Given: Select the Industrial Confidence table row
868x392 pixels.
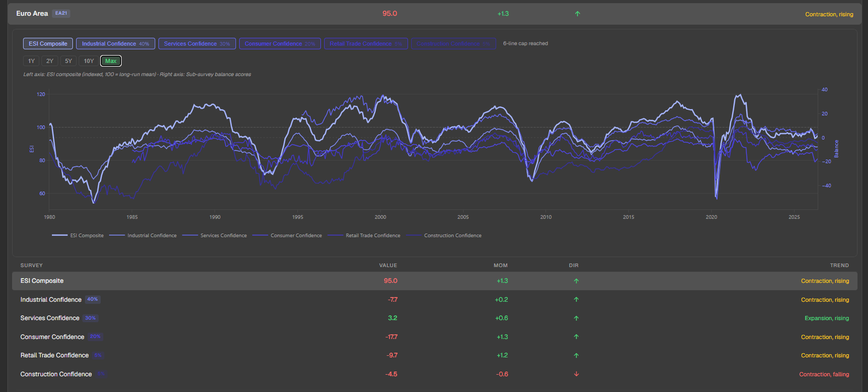Looking at the screenshot, I should (434, 300).
